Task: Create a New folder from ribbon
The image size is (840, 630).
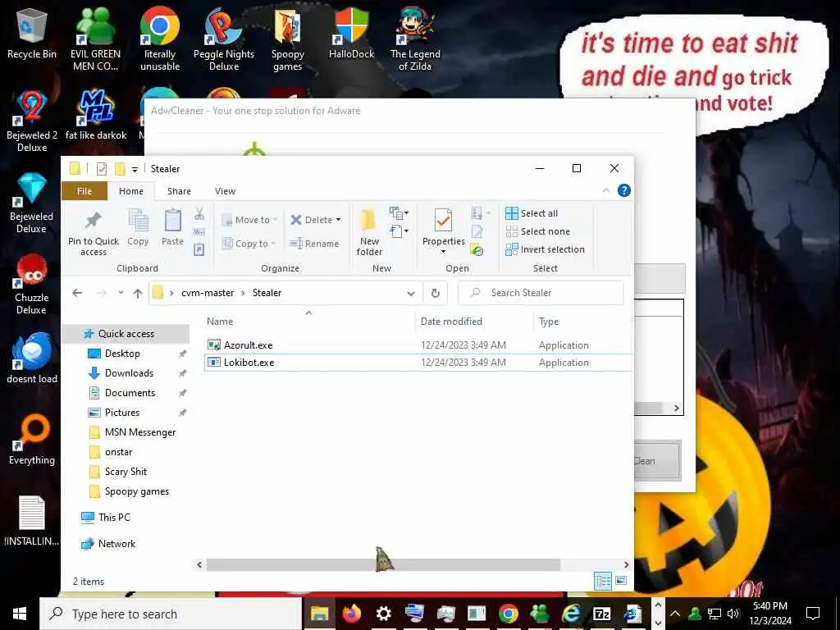Action: pos(369,232)
